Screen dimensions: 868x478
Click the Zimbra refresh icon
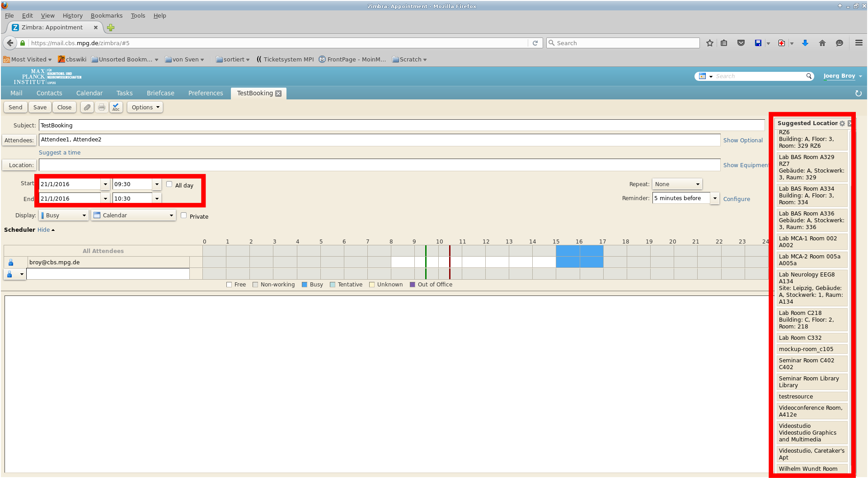[859, 94]
